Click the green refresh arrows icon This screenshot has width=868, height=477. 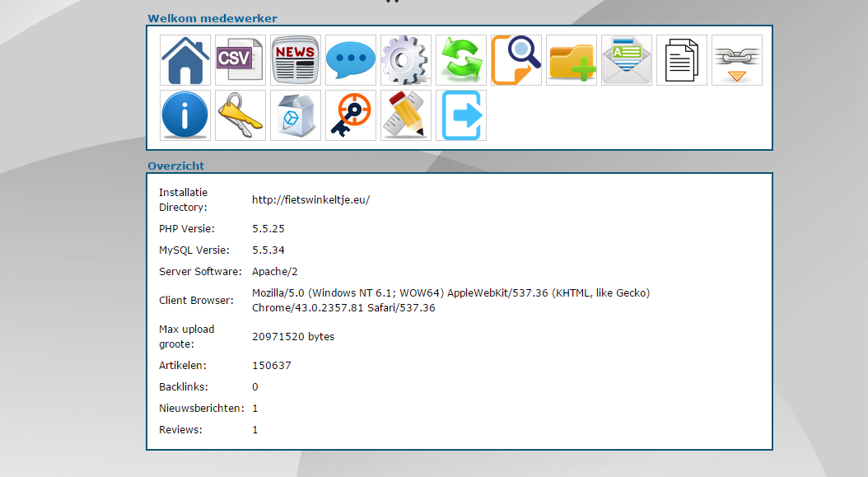click(x=461, y=60)
